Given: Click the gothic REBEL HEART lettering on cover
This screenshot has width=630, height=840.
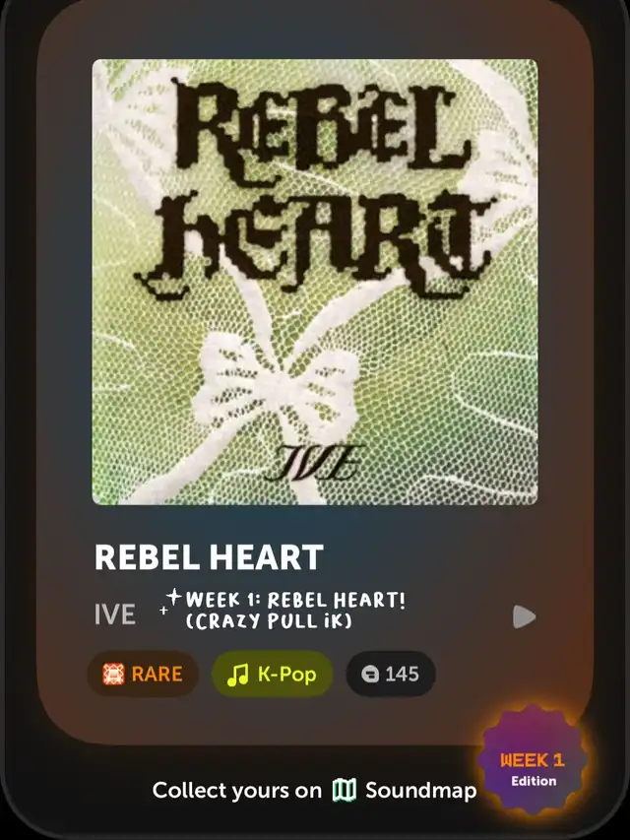Looking at the screenshot, I should (315, 187).
